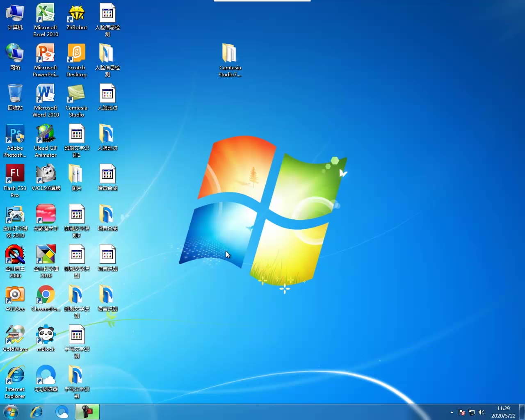The height and width of the screenshot is (420, 525).
Task: Select the ChromePortable desktop shortcut
Action: click(46, 298)
